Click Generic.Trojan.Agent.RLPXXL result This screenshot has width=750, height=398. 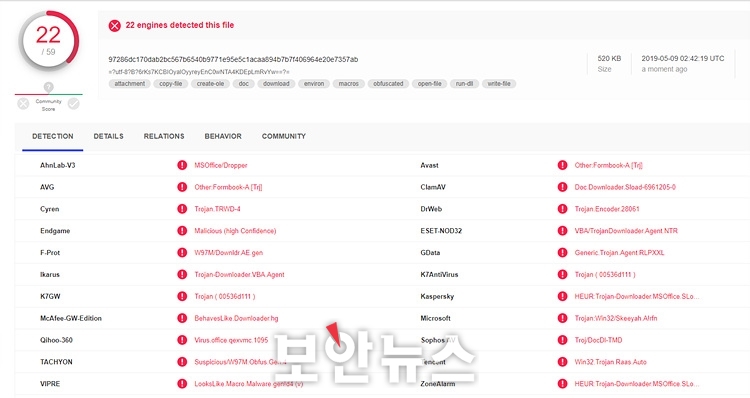(x=619, y=253)
